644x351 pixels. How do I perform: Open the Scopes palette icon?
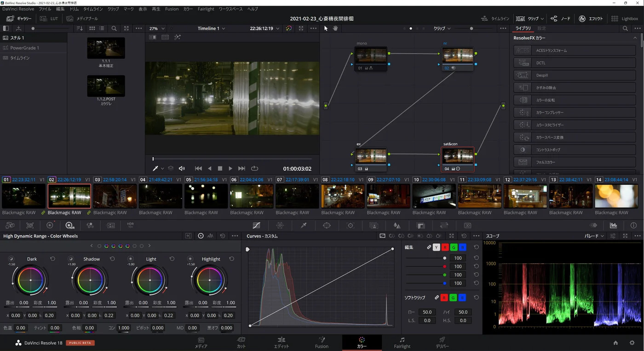[x=613, y=225]
